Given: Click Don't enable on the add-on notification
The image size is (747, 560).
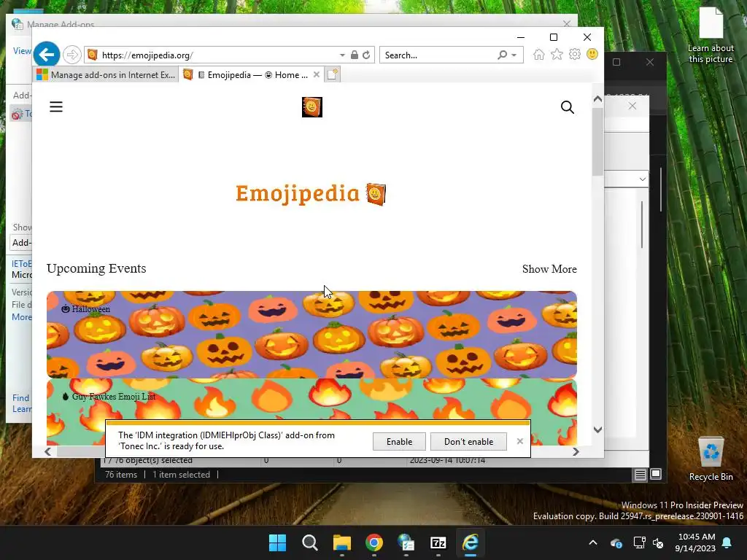Looking at the screenshot, I should tap(468, 441).
